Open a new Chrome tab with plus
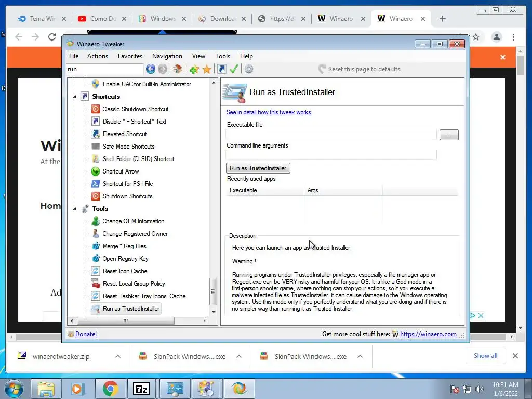532x399 pixels. 443,19
